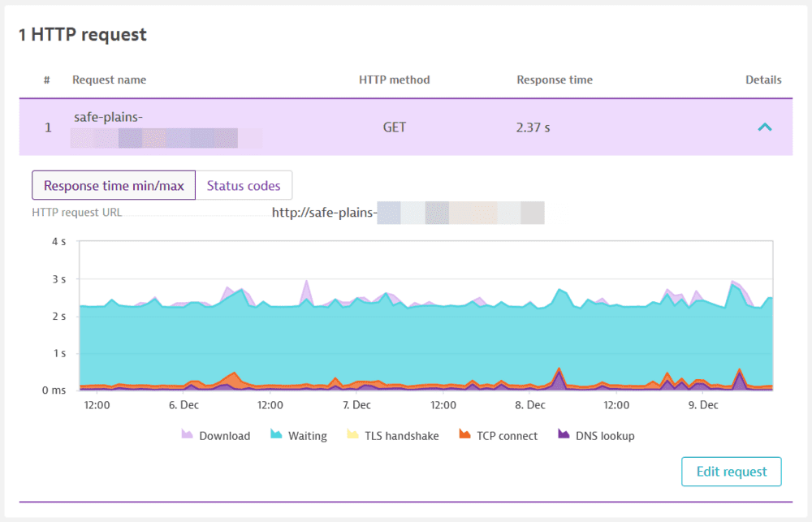Click the Edit request button

[x=731, y=472]
